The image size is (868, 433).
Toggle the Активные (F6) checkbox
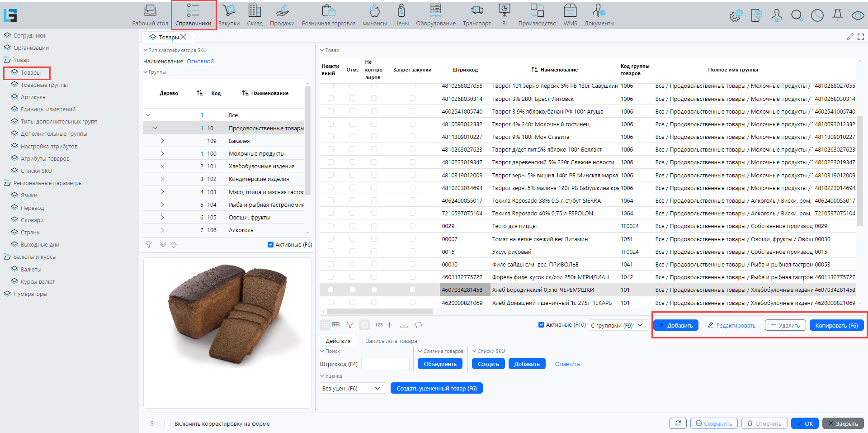270,245
